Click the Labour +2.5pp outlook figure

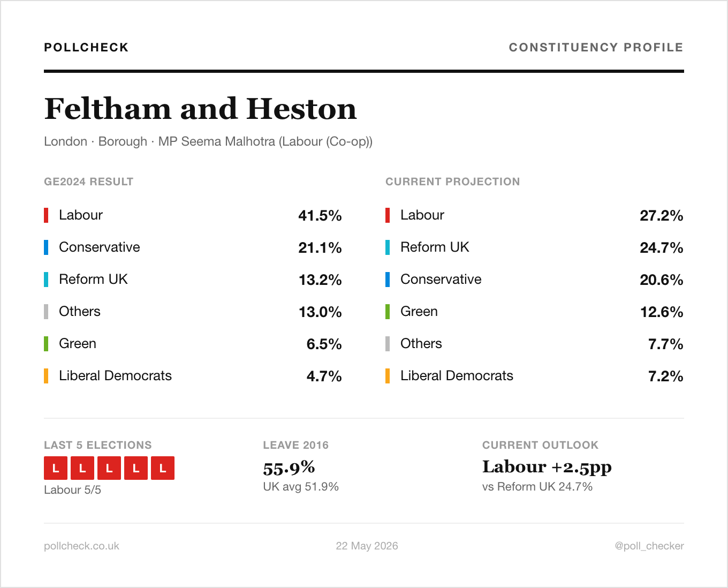coord(547,467)
